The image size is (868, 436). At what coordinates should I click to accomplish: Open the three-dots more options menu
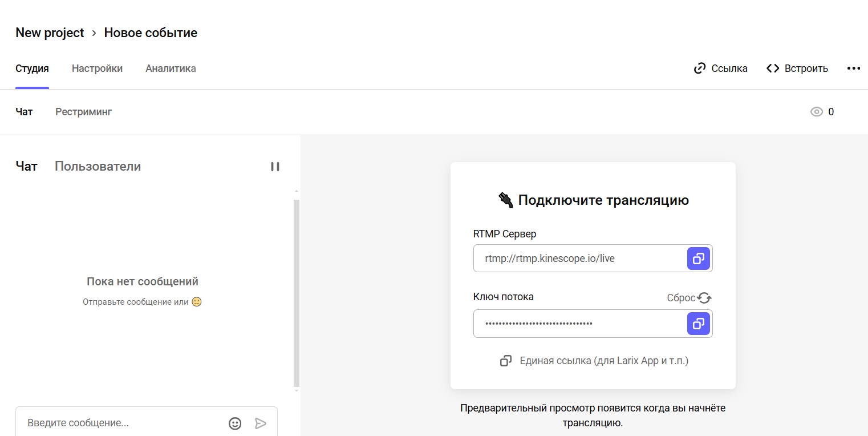(853, 68)
